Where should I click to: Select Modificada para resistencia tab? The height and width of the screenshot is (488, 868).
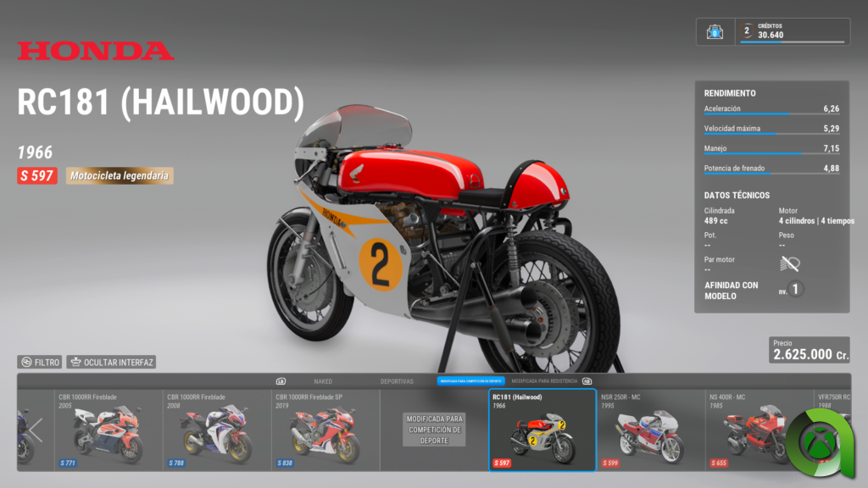(544, 381)
